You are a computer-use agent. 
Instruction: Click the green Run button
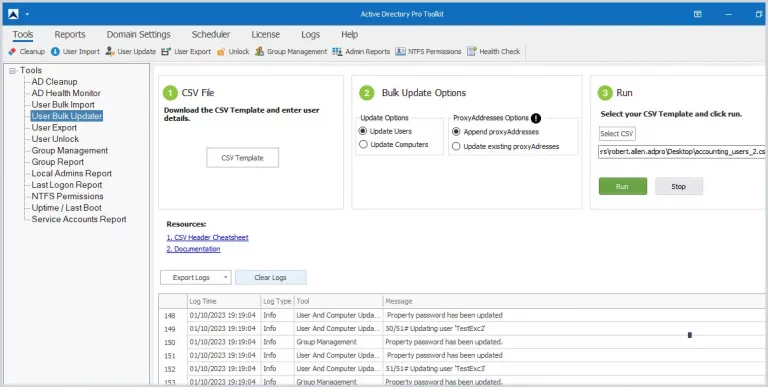click(x=623, y=186)
